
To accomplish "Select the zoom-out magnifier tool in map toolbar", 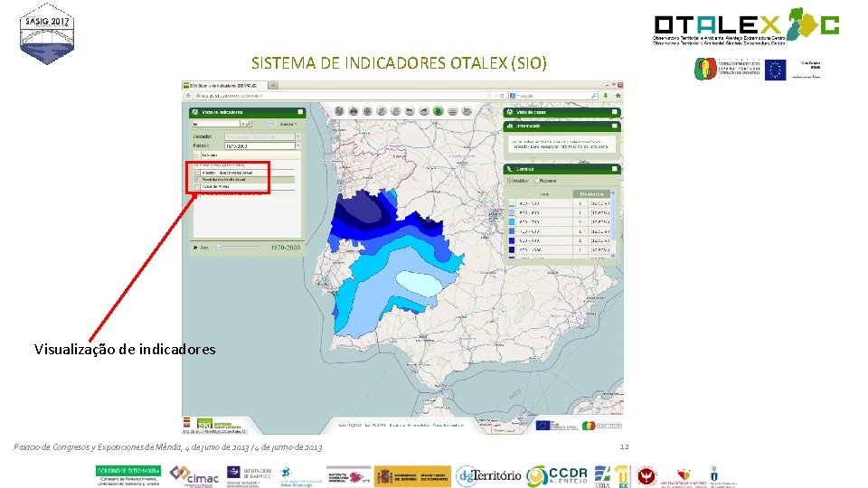I will (396, 110).
